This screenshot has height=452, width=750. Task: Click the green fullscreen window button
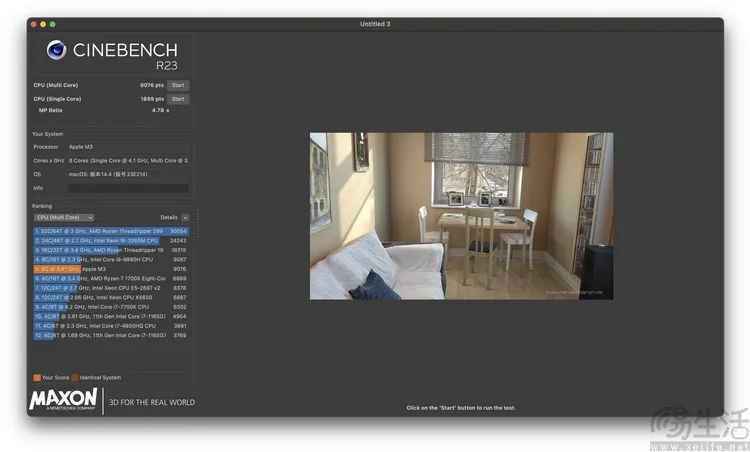[x=53, y=24]
